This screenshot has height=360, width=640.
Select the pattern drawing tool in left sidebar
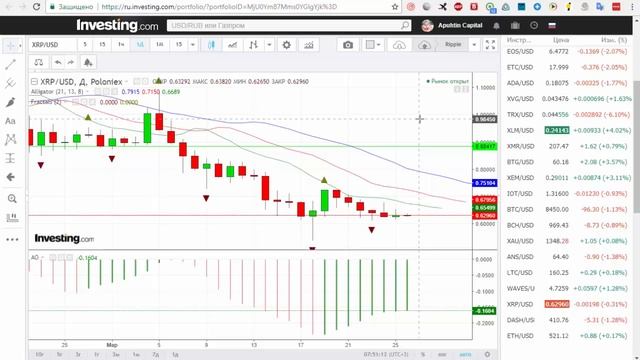tap(11, 140)
